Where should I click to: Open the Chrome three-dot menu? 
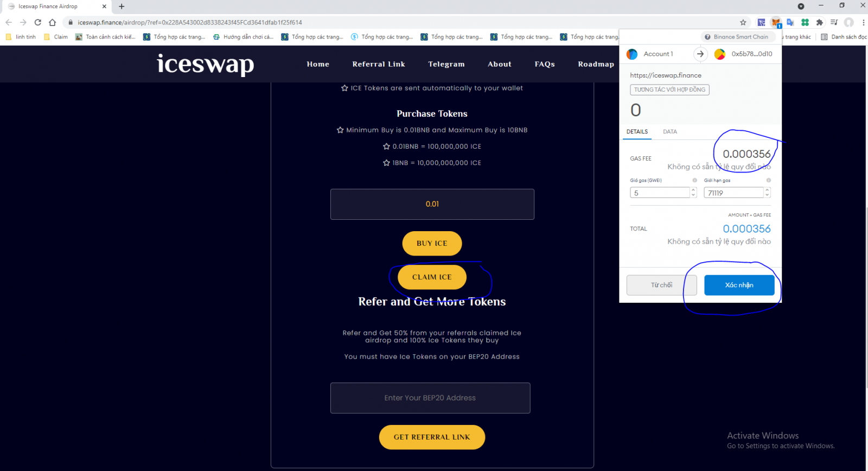pos(863,22)
